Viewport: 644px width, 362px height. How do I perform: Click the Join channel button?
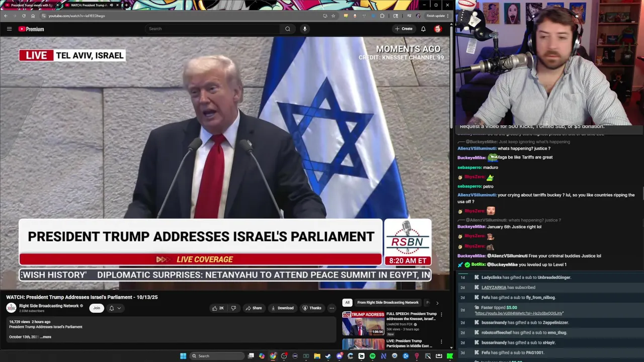pyautogui.click(x=97, y=308)
